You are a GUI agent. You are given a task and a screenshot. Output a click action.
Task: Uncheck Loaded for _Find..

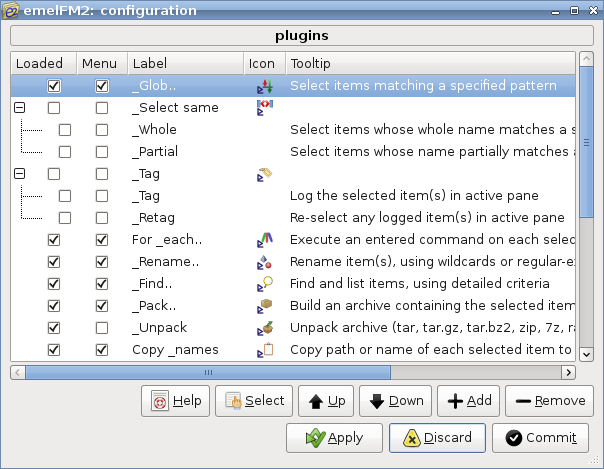tap(54, 284)
